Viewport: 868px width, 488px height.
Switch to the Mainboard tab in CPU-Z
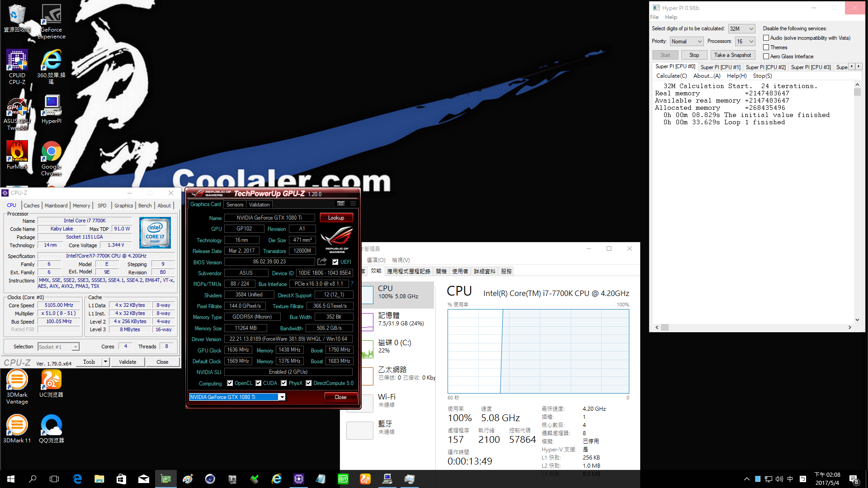click(x=56, y=206)
